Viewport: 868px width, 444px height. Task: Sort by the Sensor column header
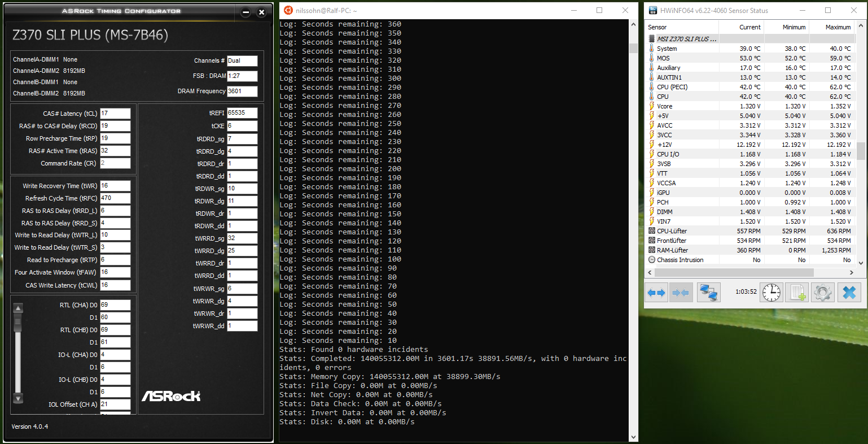682,27
